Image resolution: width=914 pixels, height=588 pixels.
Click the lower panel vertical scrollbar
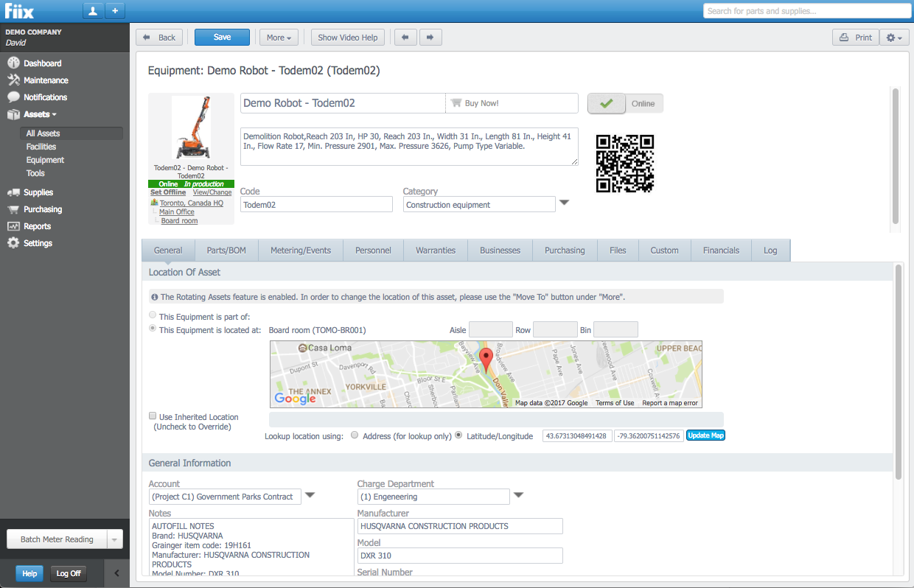(x=898, y=372)
